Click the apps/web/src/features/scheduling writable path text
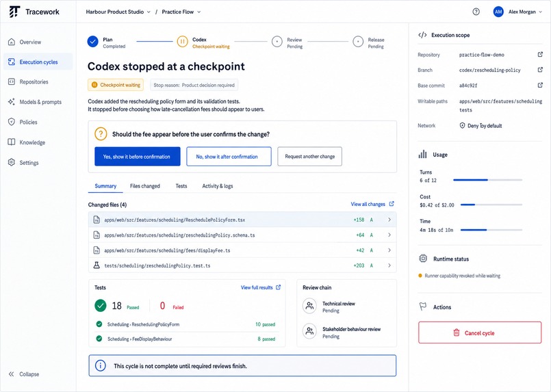Screen dimensions: 551x392 point(500,101)
